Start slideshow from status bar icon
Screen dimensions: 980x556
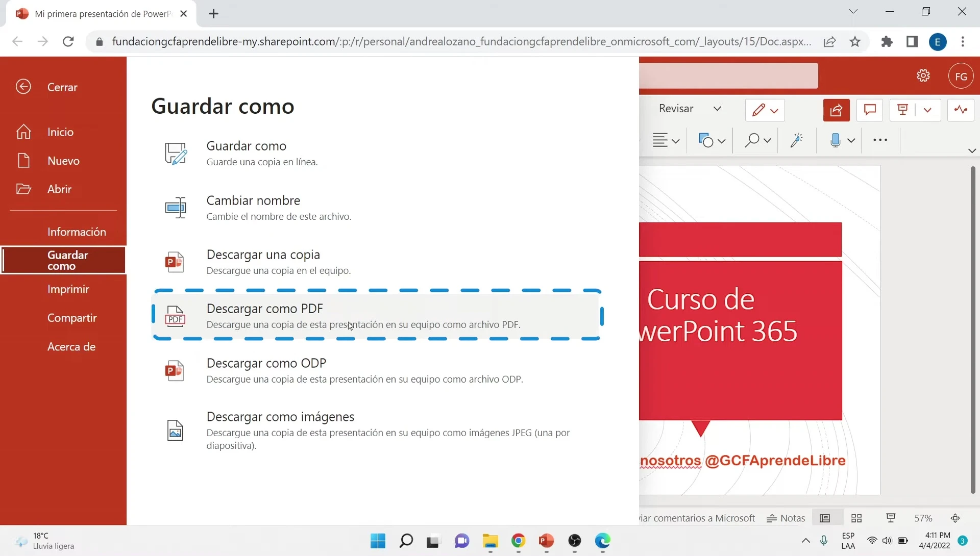[891, 518]
